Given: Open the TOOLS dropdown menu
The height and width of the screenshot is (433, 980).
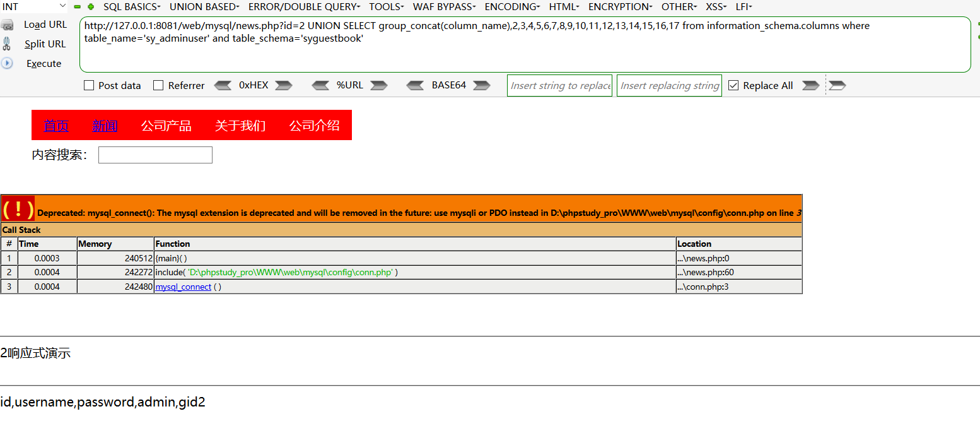Looking at the screenshot, I should (387, 7).
